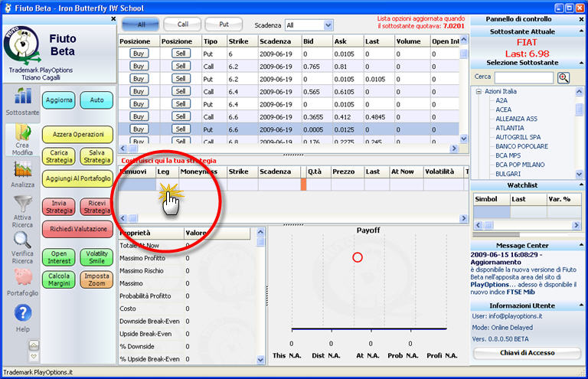Select BULGARI in the stock tree

(x=508, y=174)
